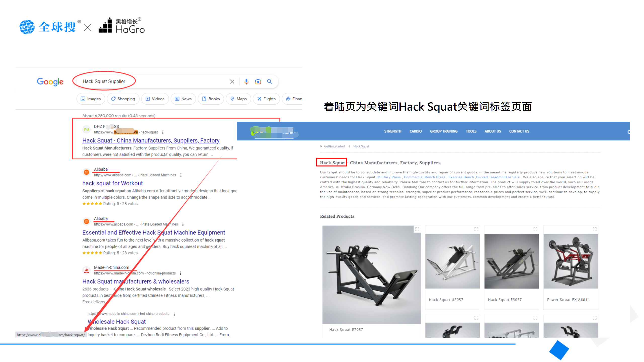Switch to Maps results
644x362 pixels.
pos(238,99)
